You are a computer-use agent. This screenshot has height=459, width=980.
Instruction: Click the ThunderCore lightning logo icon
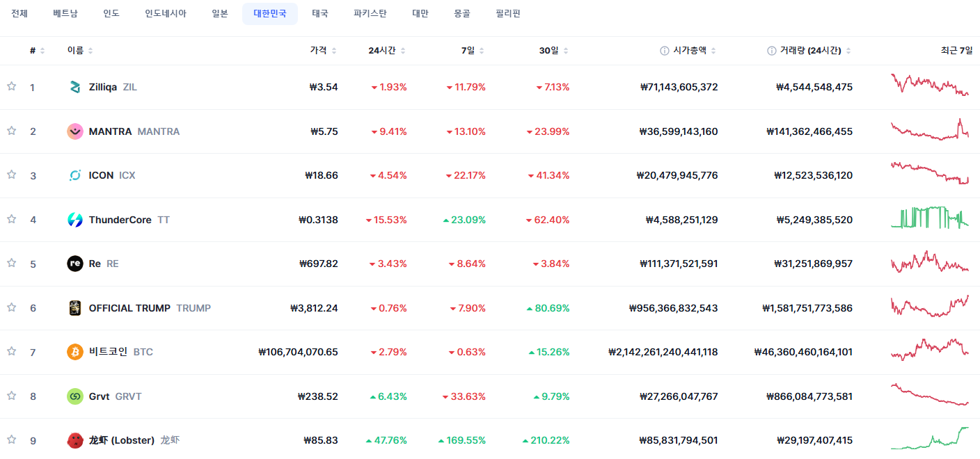[x=74, y=220]
